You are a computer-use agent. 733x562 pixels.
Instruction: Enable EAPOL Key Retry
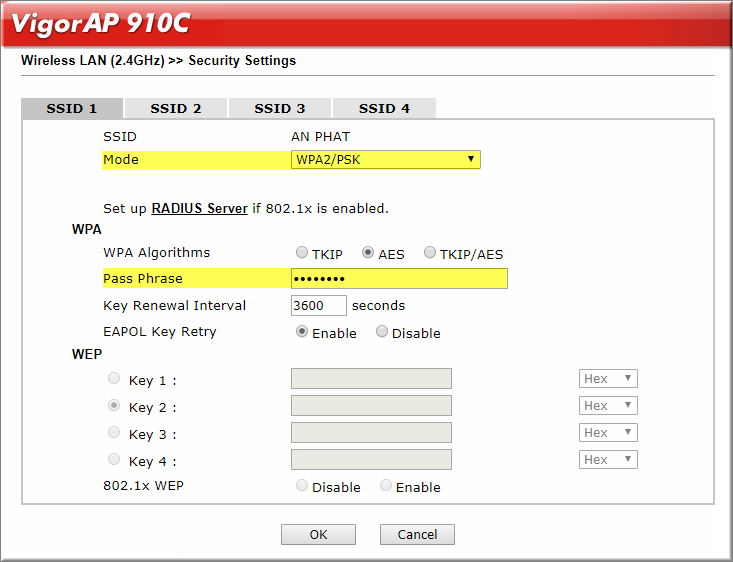302,331
